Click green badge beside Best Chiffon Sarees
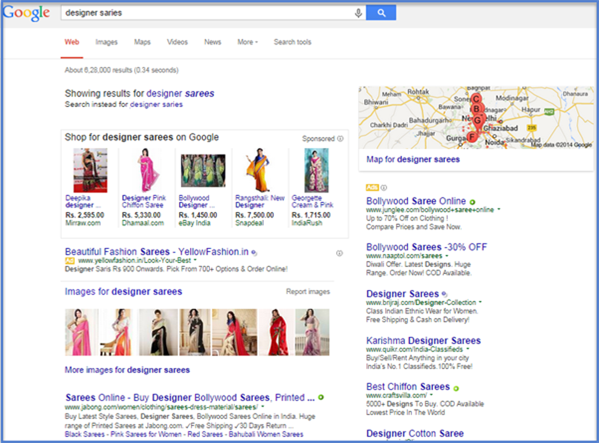The width and height of the screenshot is (600, 443). 456,388
